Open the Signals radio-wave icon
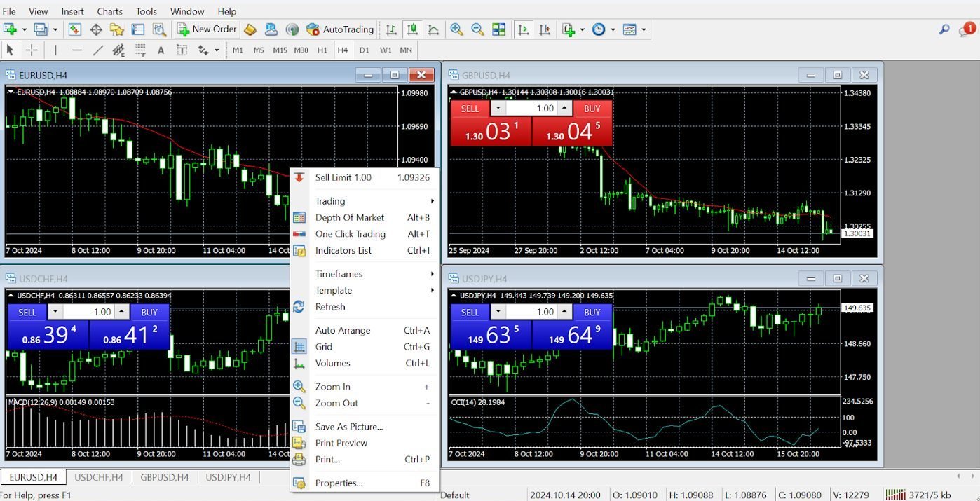 click(x=292, y=29)
